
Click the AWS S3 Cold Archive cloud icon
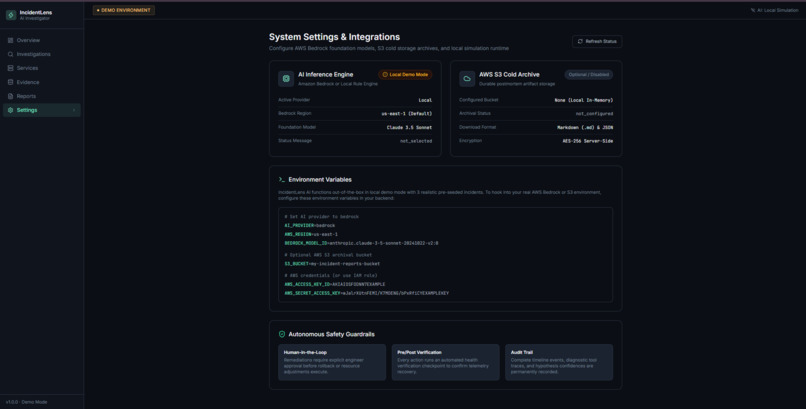pyautogui.click(x=467, y=79)
